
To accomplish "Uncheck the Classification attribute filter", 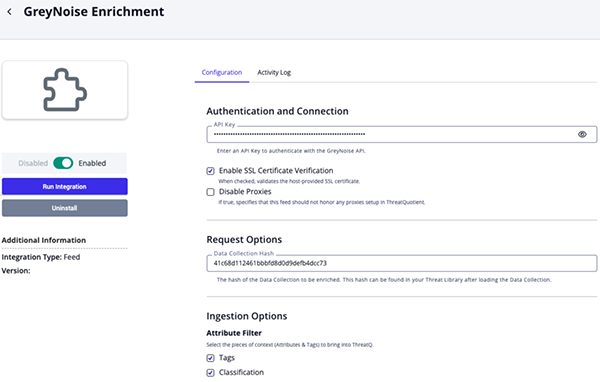I will [210, 372].
